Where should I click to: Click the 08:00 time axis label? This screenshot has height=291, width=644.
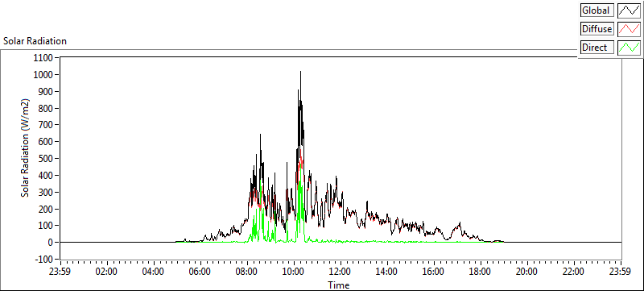(x=247, y=272)
